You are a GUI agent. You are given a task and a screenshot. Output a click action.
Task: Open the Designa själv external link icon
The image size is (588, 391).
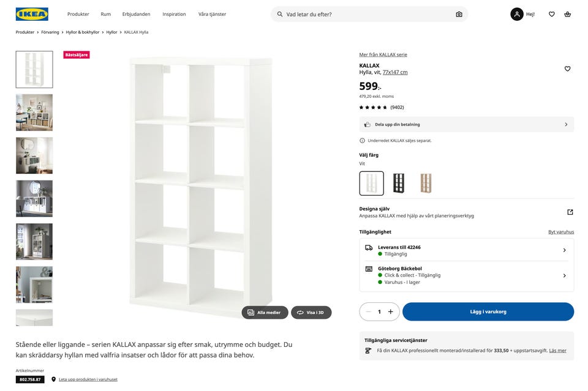(x=570, y=212)
